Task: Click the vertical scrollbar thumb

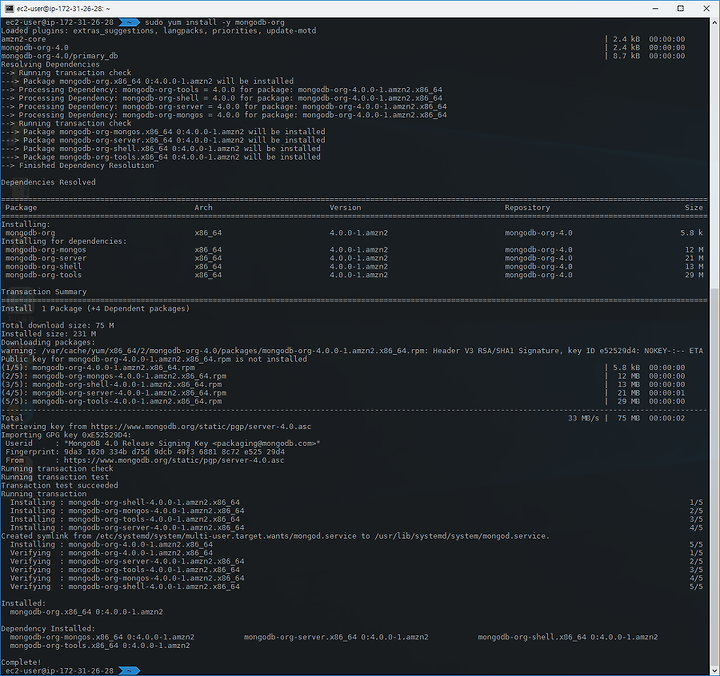Action: click(714, 478)
